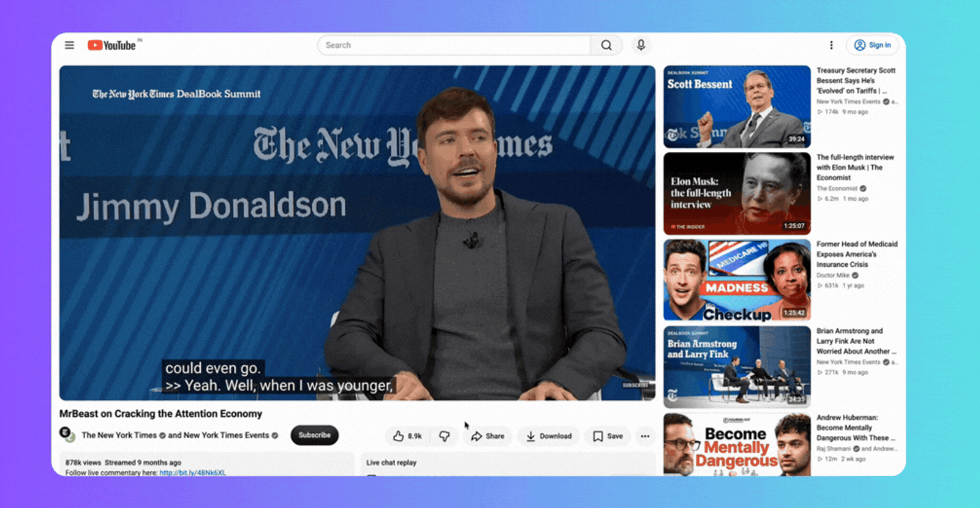This screenshot has width=980, height=508.
Task: Open the Elon Musk interview thumbnail
Action: point(737,193)
